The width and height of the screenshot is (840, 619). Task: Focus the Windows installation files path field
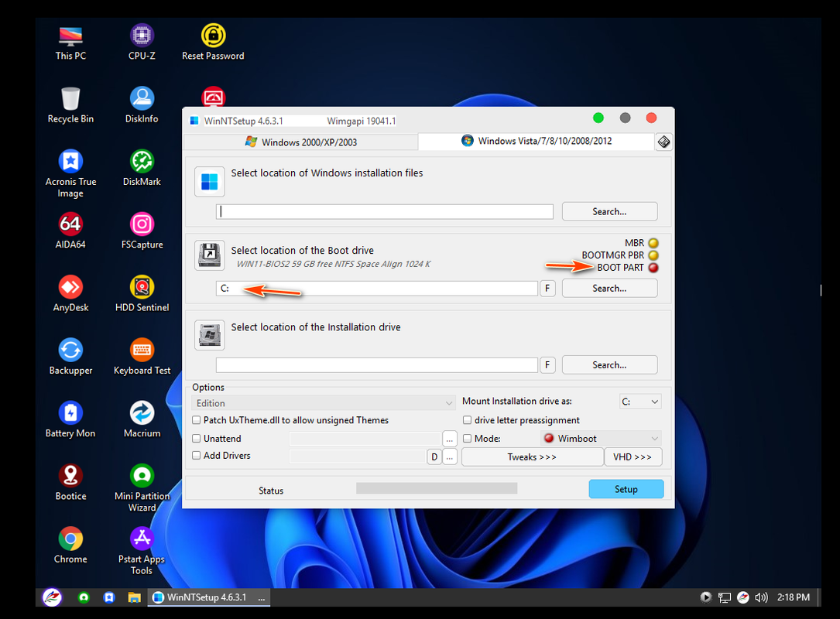(385, 211)
